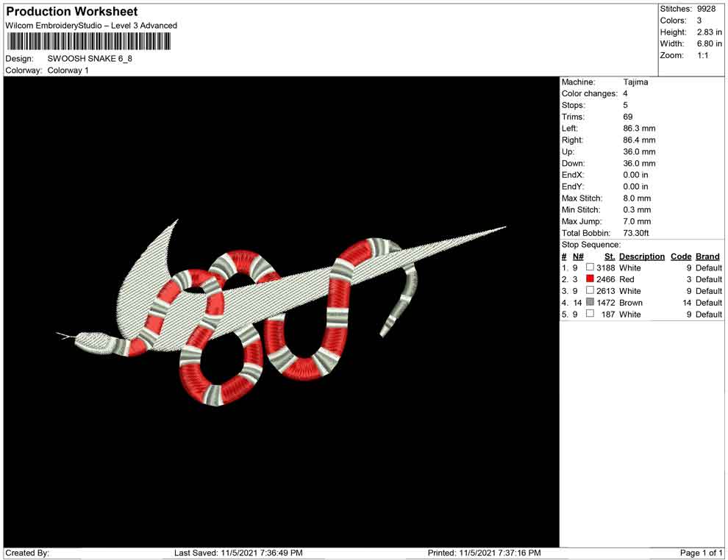728x560 pixels.
Task: Click the Max Jump value '7.0 mm'
Action: point(637,221)
